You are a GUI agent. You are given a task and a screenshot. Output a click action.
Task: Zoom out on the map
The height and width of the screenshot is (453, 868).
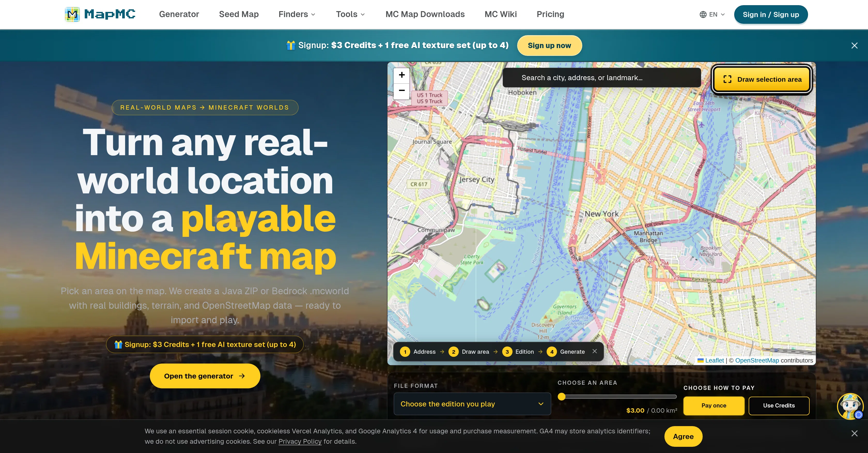(x=402, y=90)
